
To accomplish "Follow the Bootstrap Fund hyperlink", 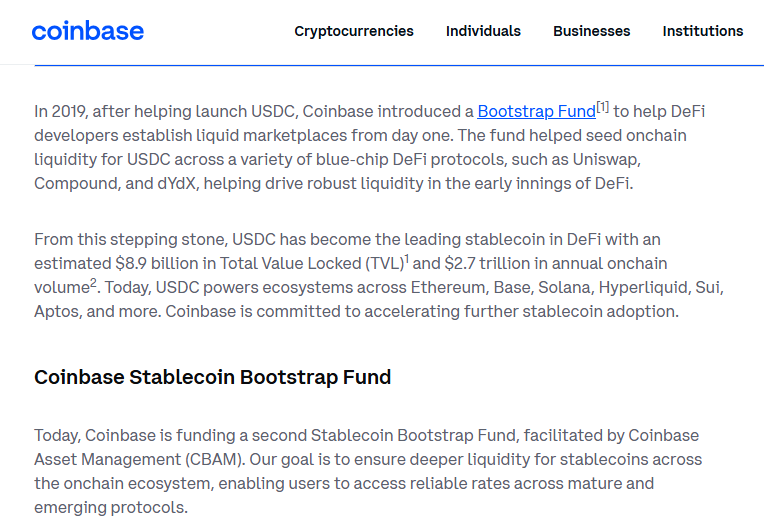I will point(536,112).
